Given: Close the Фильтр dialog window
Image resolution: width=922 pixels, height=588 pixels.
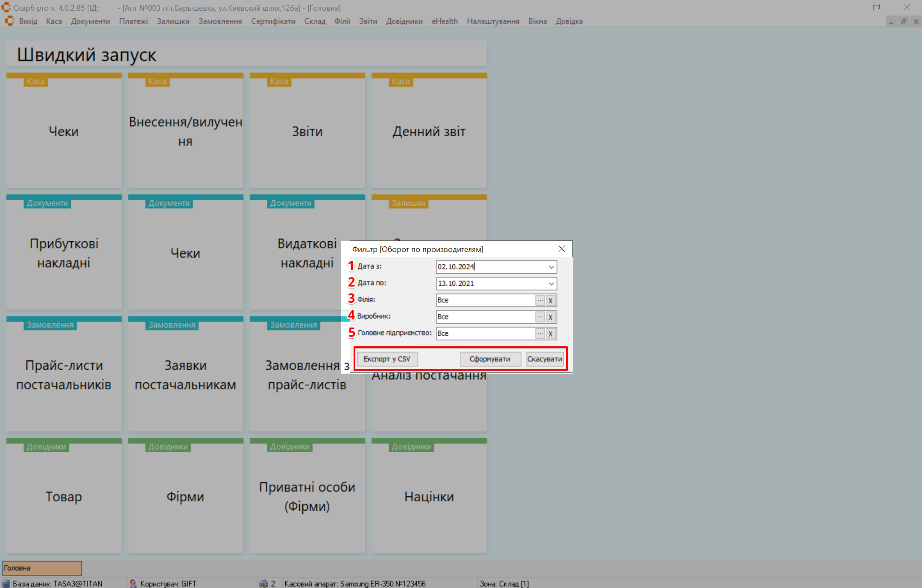Looking at the screenshot, I should click(562, 249).
